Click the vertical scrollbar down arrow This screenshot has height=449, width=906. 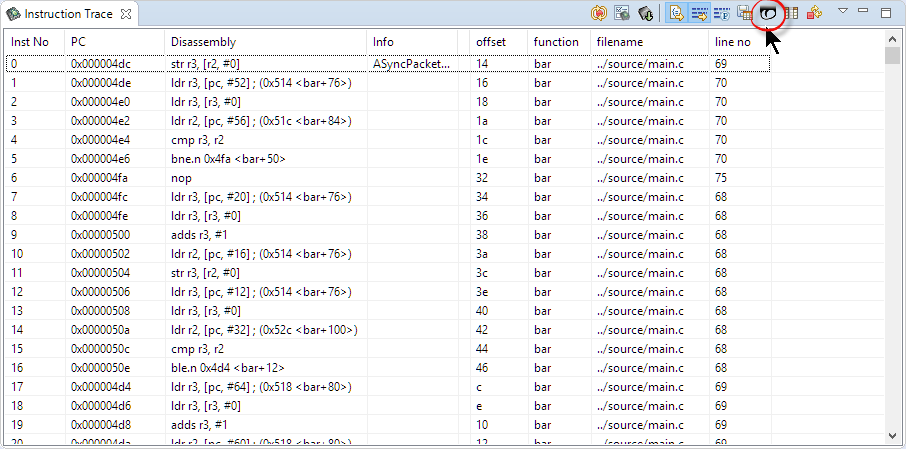tap(892, 435)
